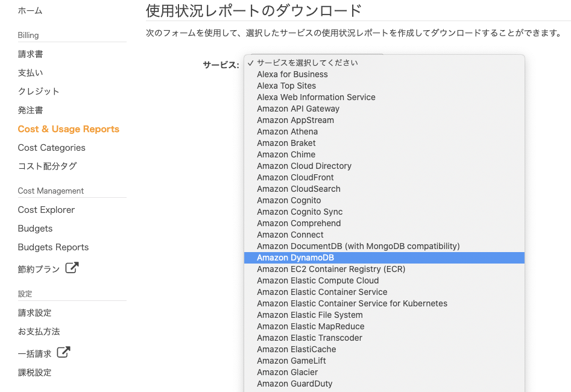Go to ホーム in the sidebar
This screenshot has width=571, height=392.
(30, 11)
